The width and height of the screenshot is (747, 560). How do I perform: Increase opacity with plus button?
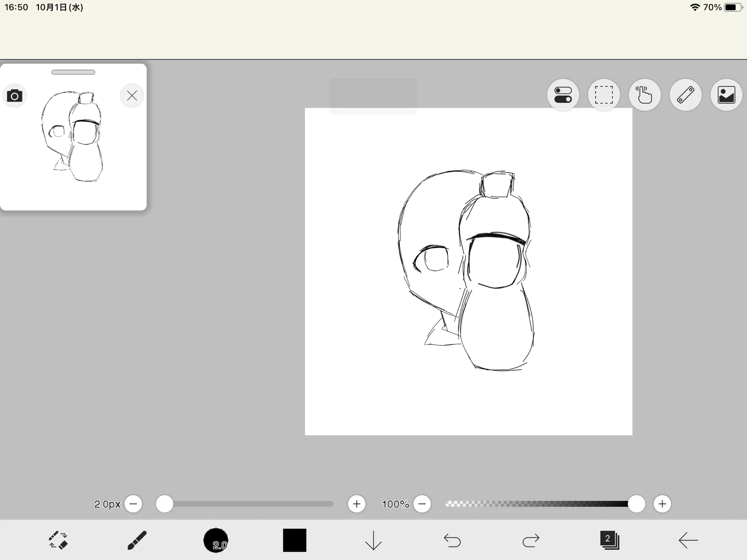click(x=662, y=504)
